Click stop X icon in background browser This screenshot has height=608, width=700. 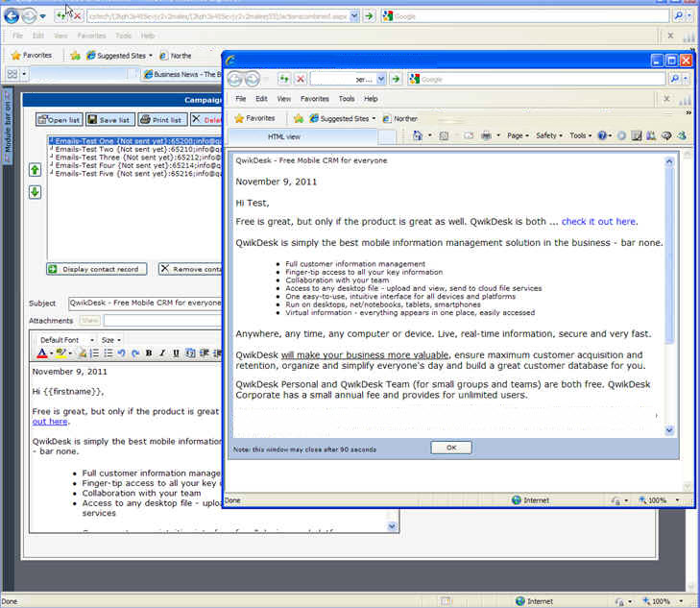coord(77,16)
